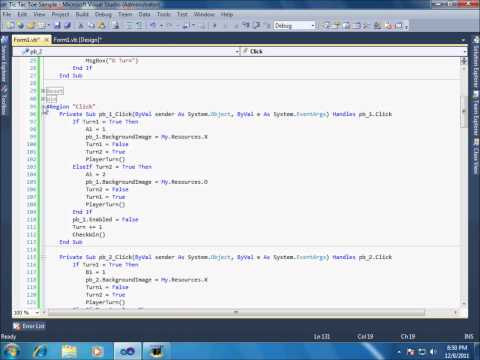Open the Edit menu
This screenshot has height=360, width=480.
coord(22,14)
